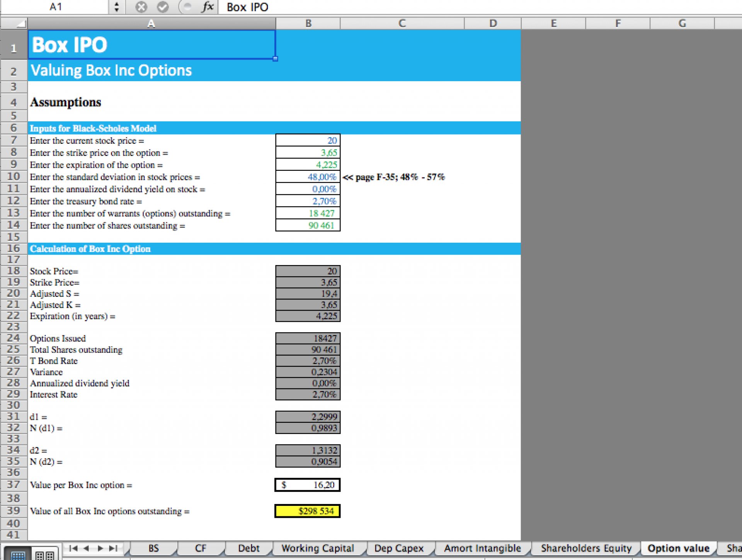Select row 1 header
Image resolution: width=742 pixels, height=560 pixels.
(x=14, y=45)
